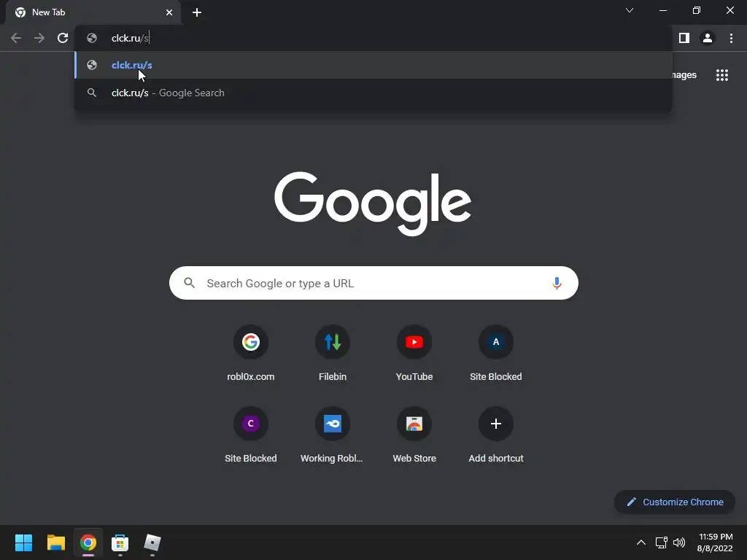Open a new tab with plus button
Image resolution: width=747 pixels, height=560 pixels.
(197, 12)
